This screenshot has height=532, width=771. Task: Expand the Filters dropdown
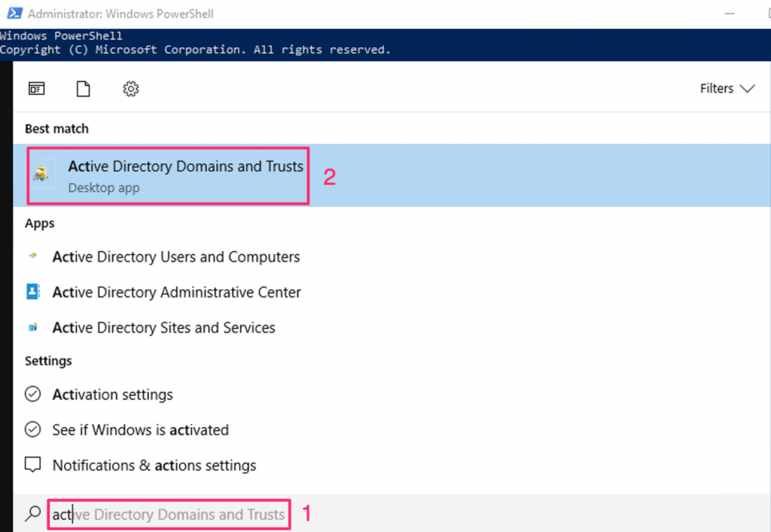pyautogui.click(x=727, y=89)
